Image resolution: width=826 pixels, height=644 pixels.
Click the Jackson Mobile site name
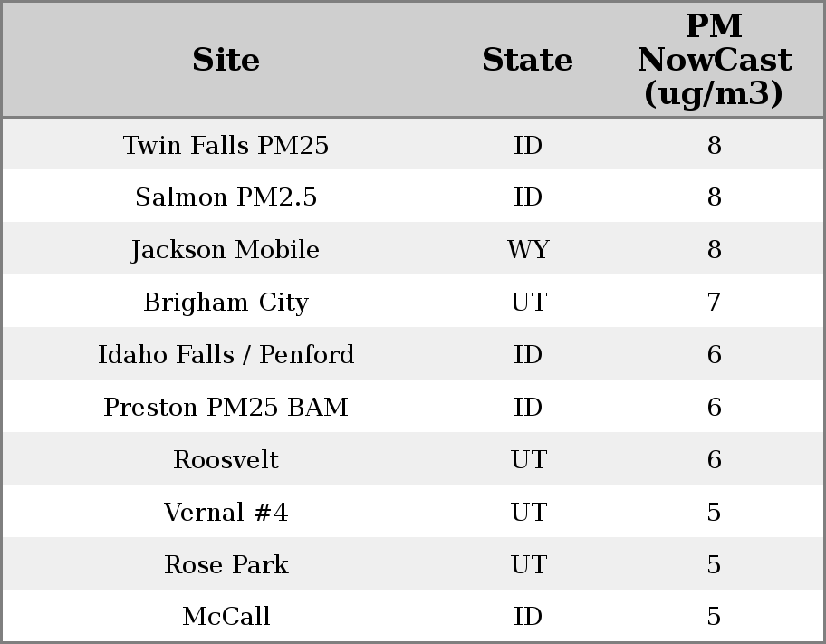pyautogui.click(x=226, y=250)
